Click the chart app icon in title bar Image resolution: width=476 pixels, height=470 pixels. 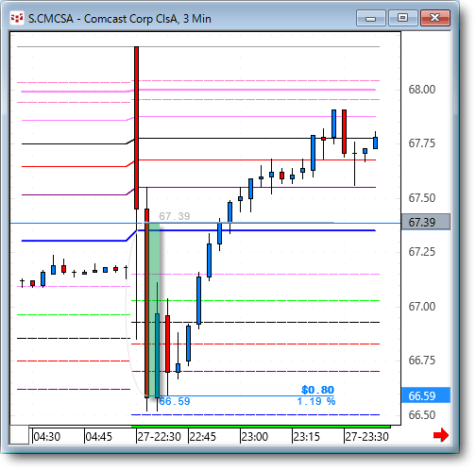pos(17,18)
